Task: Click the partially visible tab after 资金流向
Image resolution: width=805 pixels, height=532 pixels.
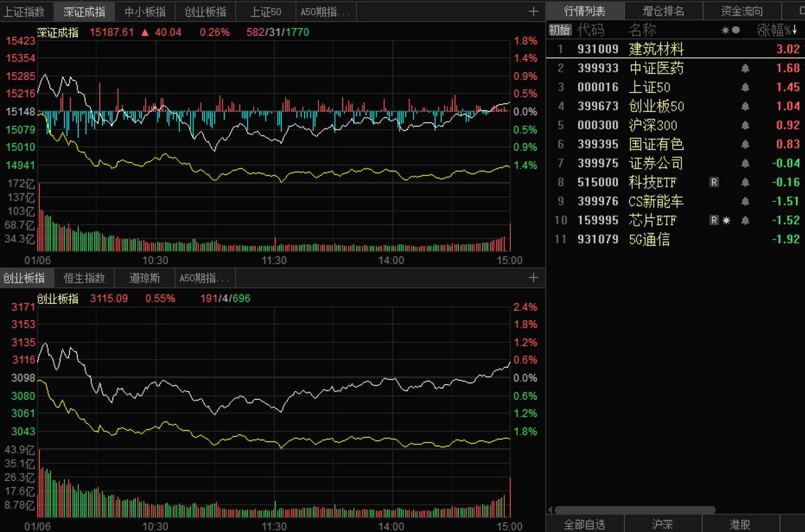Action: point(794,11)
